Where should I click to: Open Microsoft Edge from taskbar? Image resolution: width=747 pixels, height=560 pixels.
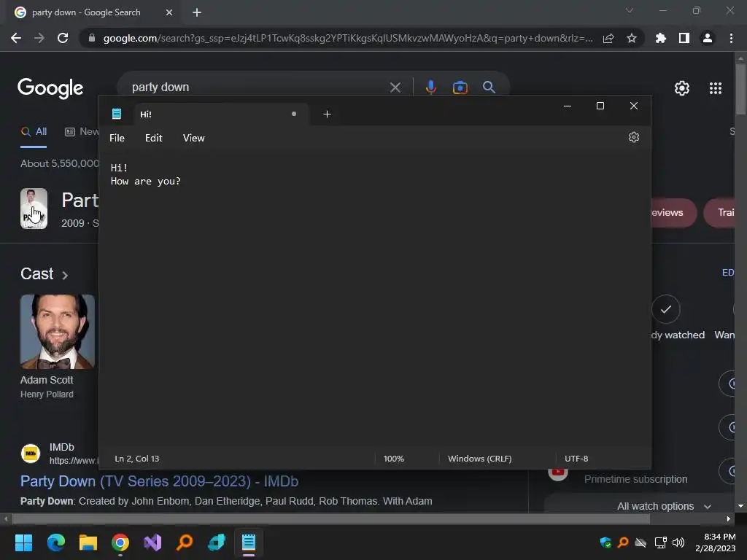(55, 542)
